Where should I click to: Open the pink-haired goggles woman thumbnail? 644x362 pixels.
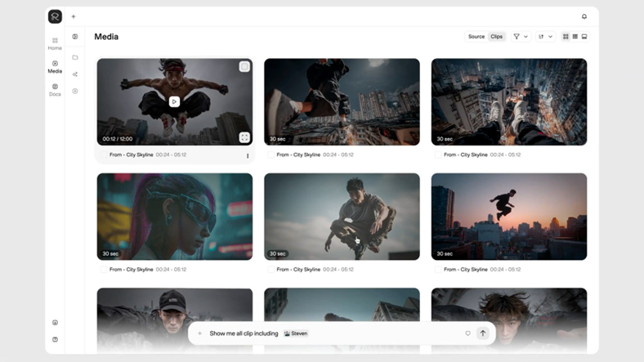coord(175,217)
